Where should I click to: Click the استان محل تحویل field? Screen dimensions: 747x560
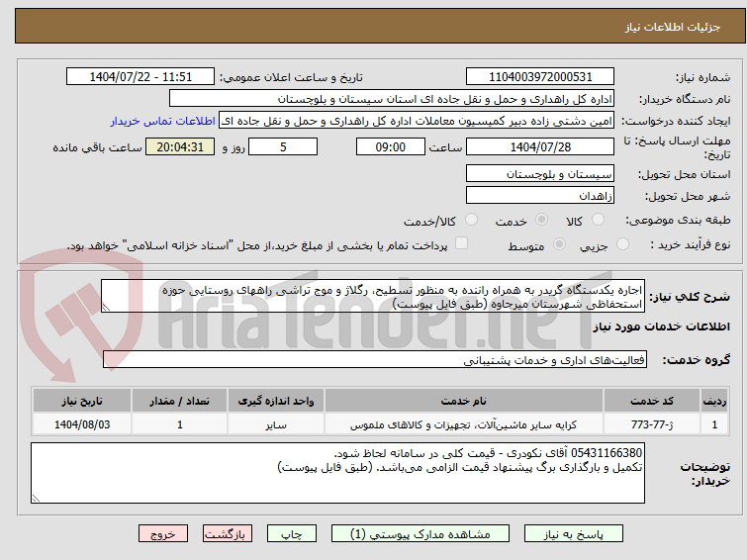pyautogui.click(x=540, y=174)
